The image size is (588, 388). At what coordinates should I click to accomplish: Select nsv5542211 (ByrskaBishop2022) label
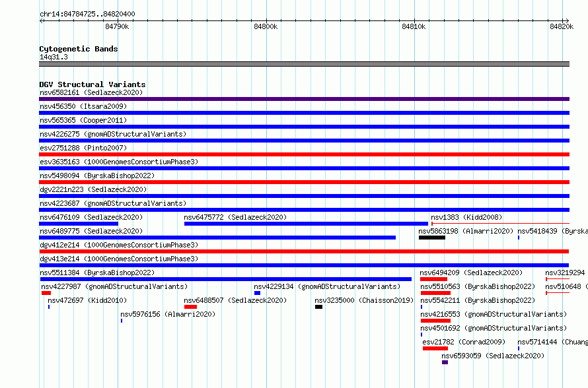coord(478,300)
